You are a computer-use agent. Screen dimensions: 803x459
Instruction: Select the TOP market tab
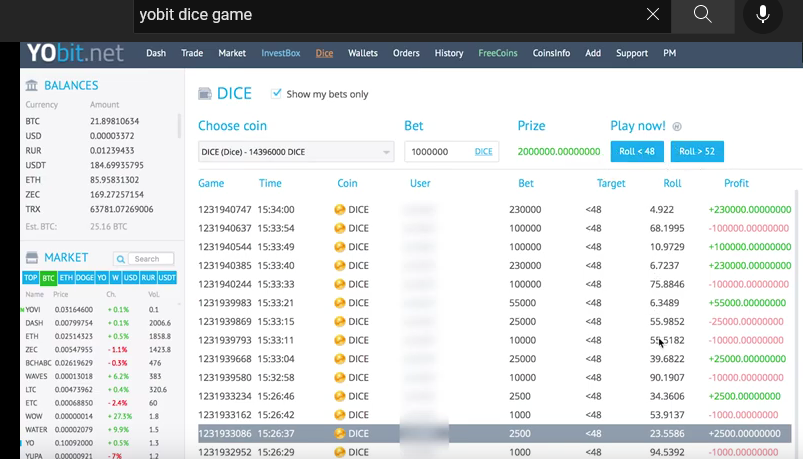click(x=31, y=278)
